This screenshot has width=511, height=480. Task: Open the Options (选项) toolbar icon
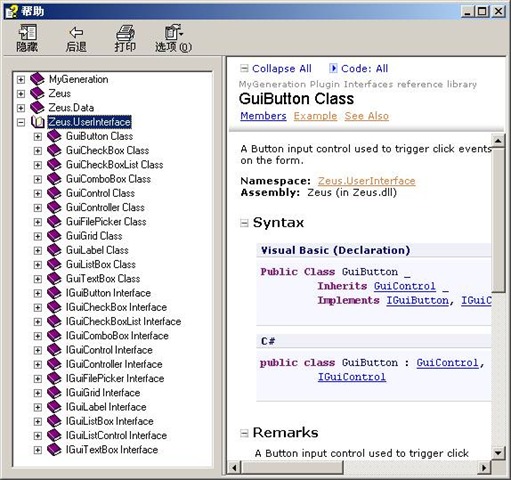point(174,33)
